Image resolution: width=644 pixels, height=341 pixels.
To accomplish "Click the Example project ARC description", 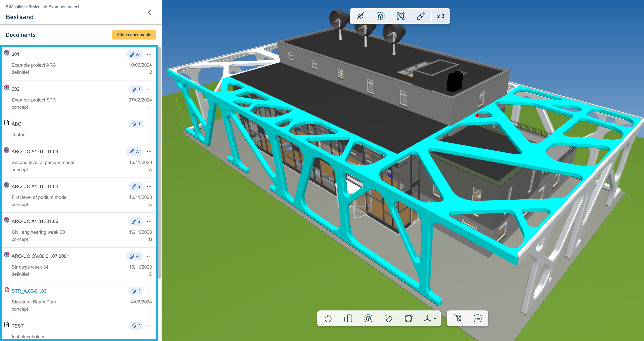I will tap(34, 65).
